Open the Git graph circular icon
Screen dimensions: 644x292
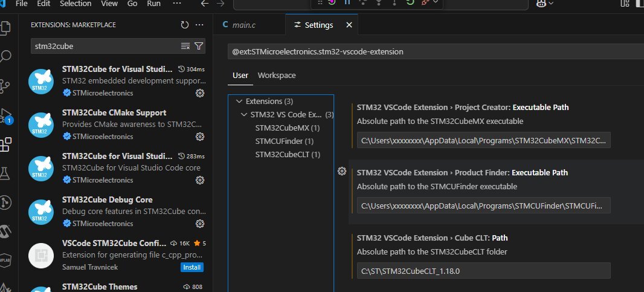[5, 203]
